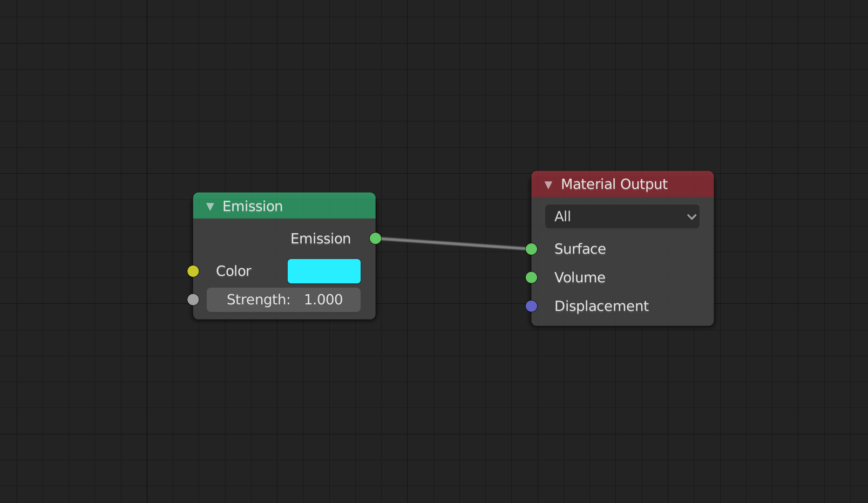The width and height of the screenshot is (868, 503).
Task: Click the Surface label in Material Output
Action: [580, 249]
